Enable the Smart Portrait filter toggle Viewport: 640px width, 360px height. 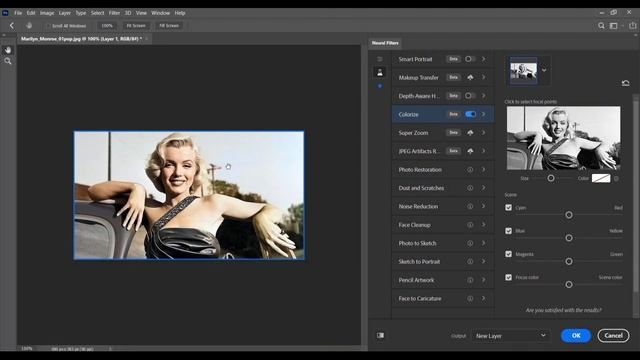click(x=470, y=59)
